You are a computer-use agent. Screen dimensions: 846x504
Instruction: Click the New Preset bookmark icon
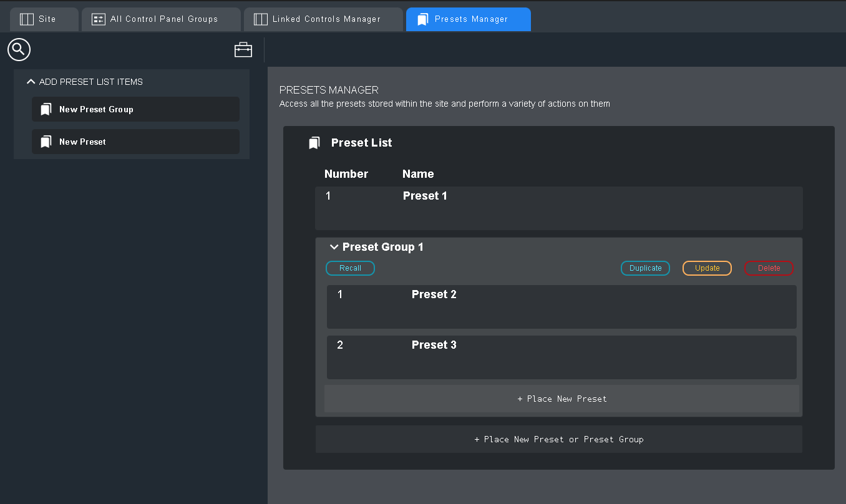46,142
